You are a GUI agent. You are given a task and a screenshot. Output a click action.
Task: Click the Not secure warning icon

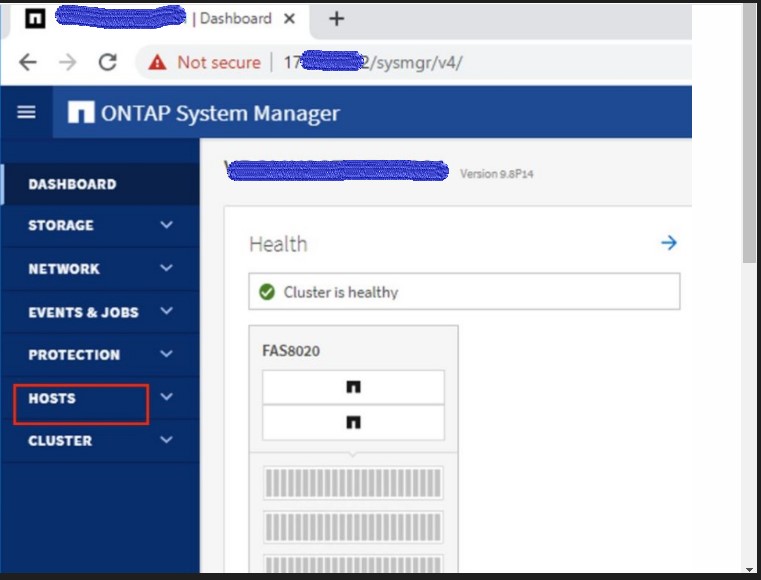pos(157,63)
